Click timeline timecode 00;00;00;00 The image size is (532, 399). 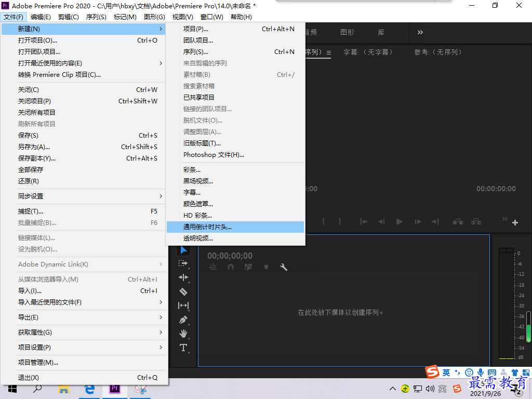(230, 256)
